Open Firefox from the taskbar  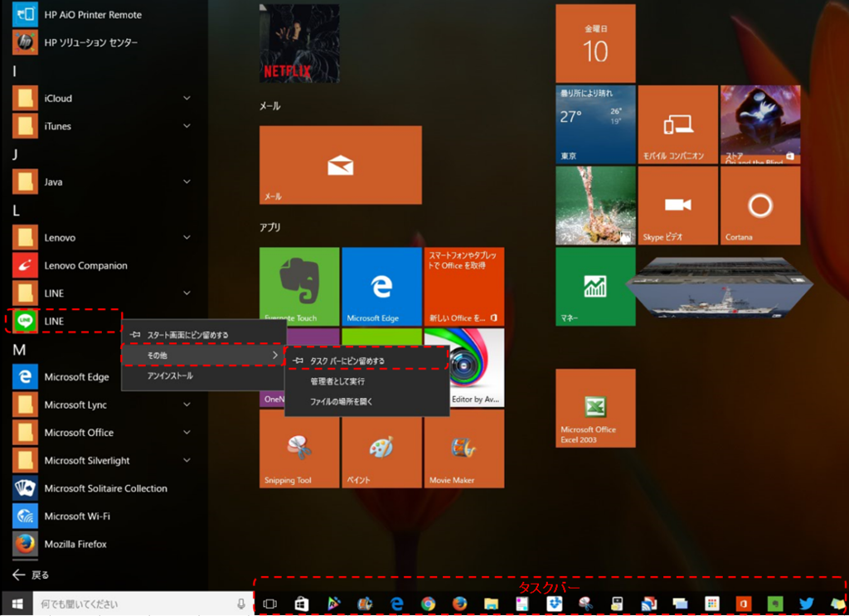pos(459,604)
